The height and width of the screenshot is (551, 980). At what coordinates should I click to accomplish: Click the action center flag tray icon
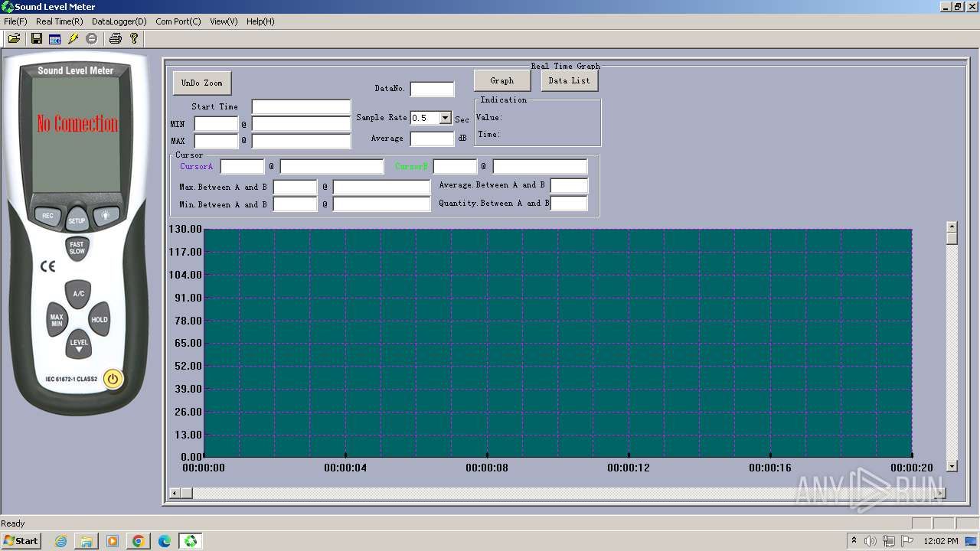point(907,541)
